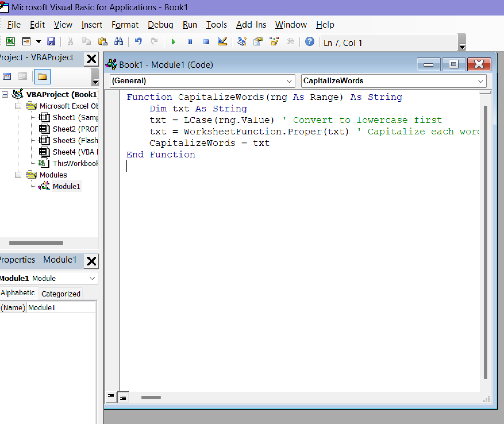504x424 pixels.
Task: Click the (Name) property value field
Action: tap(61, 308)
